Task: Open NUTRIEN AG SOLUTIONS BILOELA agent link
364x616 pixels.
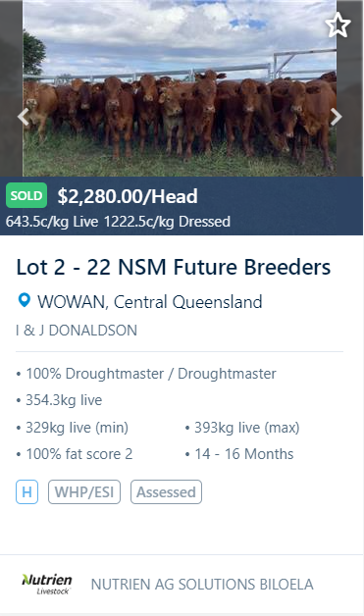Action: click(x=202, y=585)
